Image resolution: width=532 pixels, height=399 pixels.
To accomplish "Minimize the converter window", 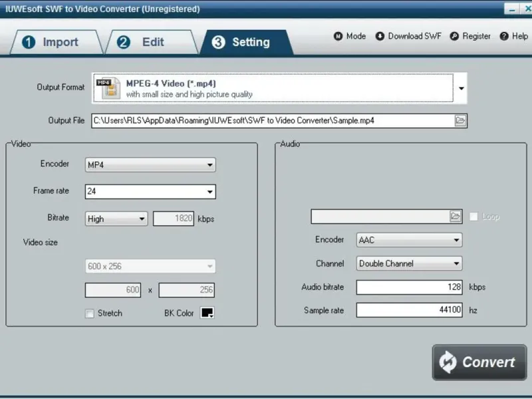I will [x=512, y=9].
